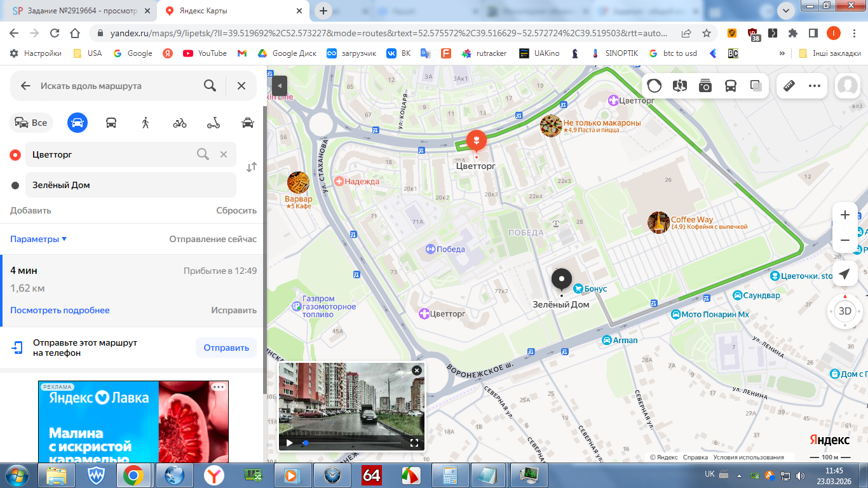Click the Цветторг start map pin
868x488 pixels.
click(475, 140)
